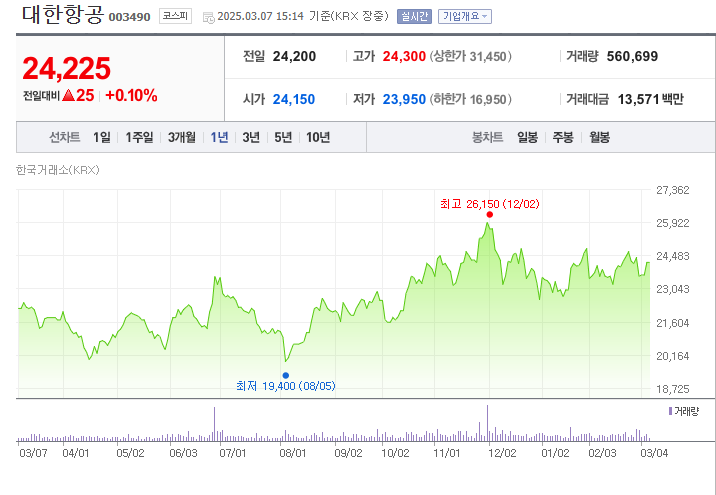716x495 pixels.
Task: Click the 27,362 y-axis label
Action: [x=673, y=190]
